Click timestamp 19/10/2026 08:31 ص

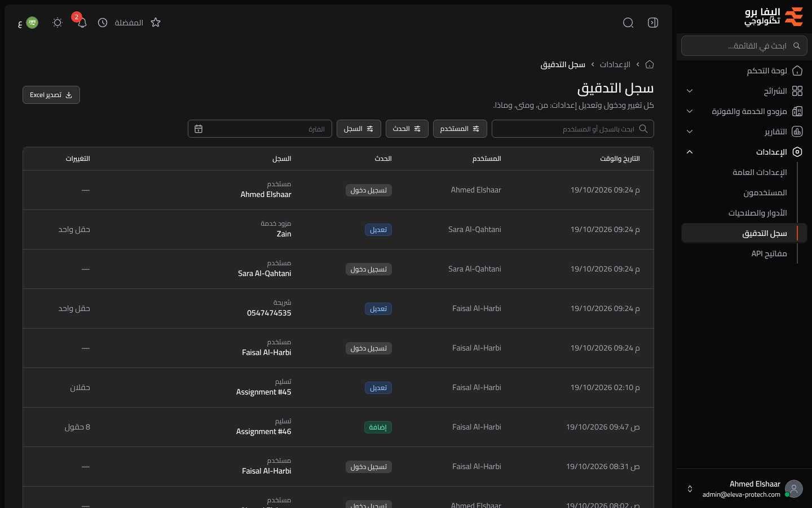pos(603,467)
